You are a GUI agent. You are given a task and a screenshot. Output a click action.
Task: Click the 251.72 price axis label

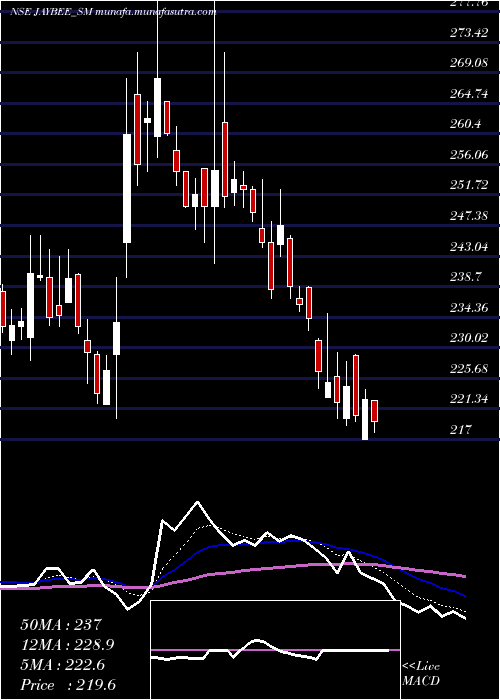click(469, 185)
